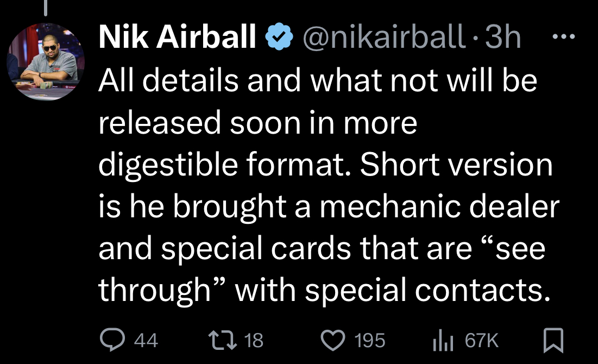Open the reply speech bubble icon
The image size is (598, 364).
pos(112,340)
